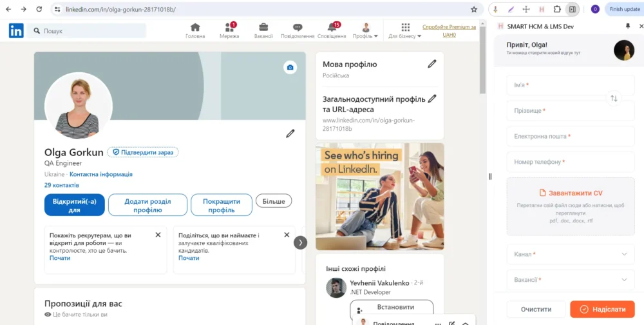Go to the Головна navigation tab

click(x=195, y=31)
